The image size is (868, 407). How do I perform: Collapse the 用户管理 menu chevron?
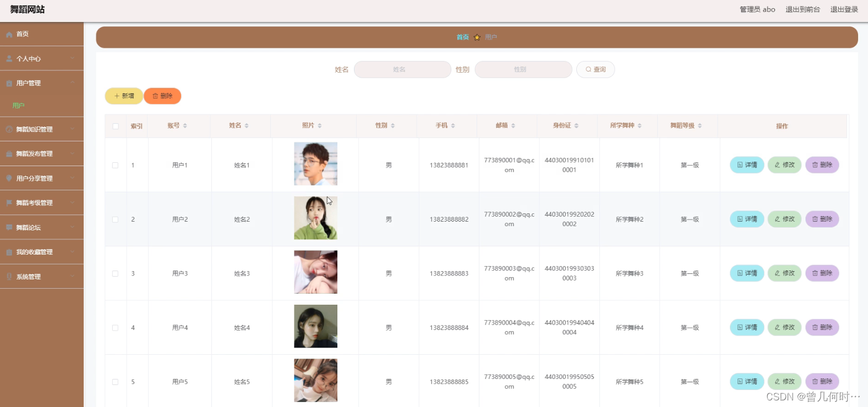click(73, 83)
